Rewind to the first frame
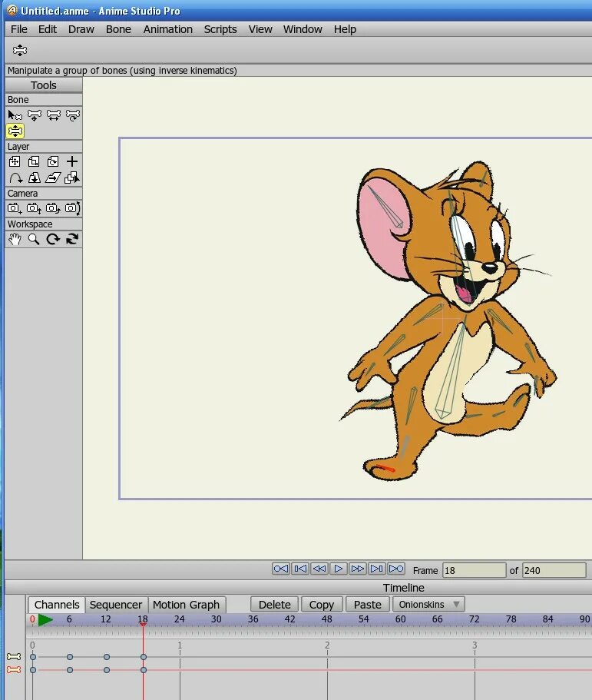Image resolution: width=592 pixels, height=700 pixels. coord(281,569)
